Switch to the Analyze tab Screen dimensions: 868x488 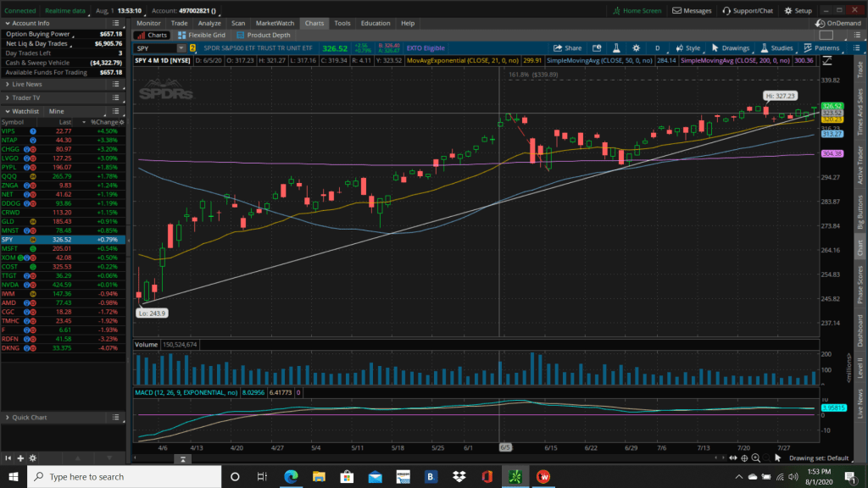click(208, 23)
